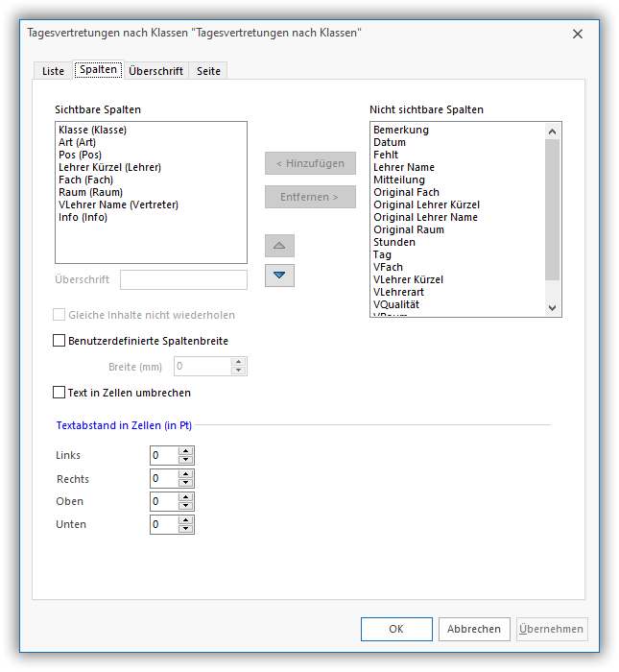The width and height of the screenshot is (619, 672).
Task: Go to the Seite tab
Action: [208, 71]
